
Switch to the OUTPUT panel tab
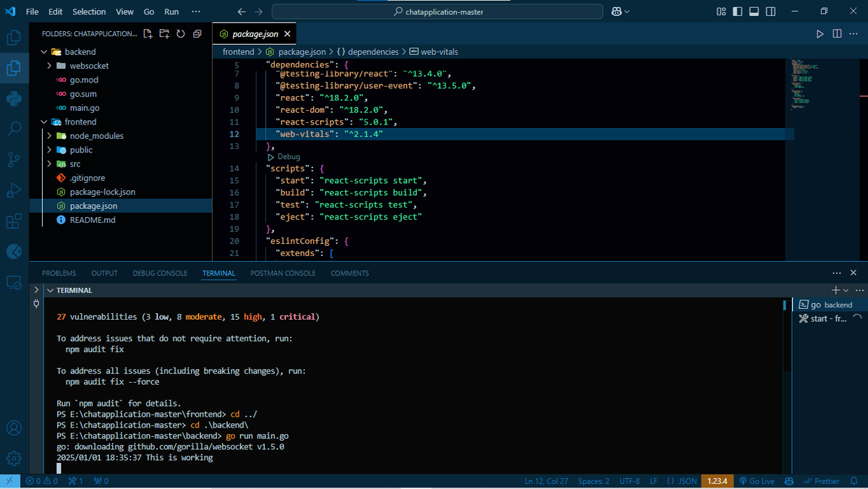pyautogui.click(x=104, y=273)
